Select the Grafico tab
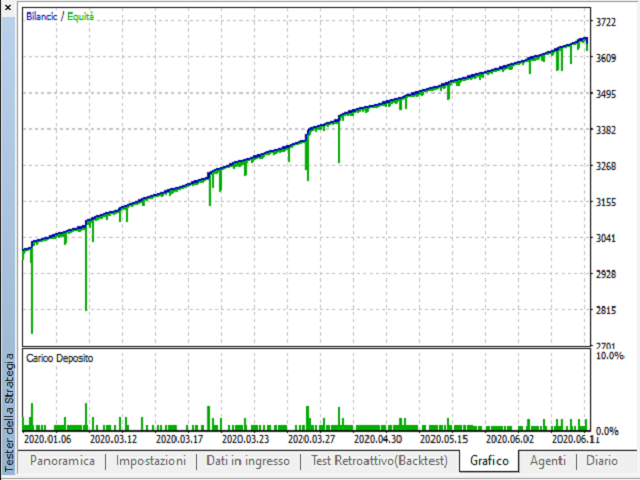 (489, 461)
